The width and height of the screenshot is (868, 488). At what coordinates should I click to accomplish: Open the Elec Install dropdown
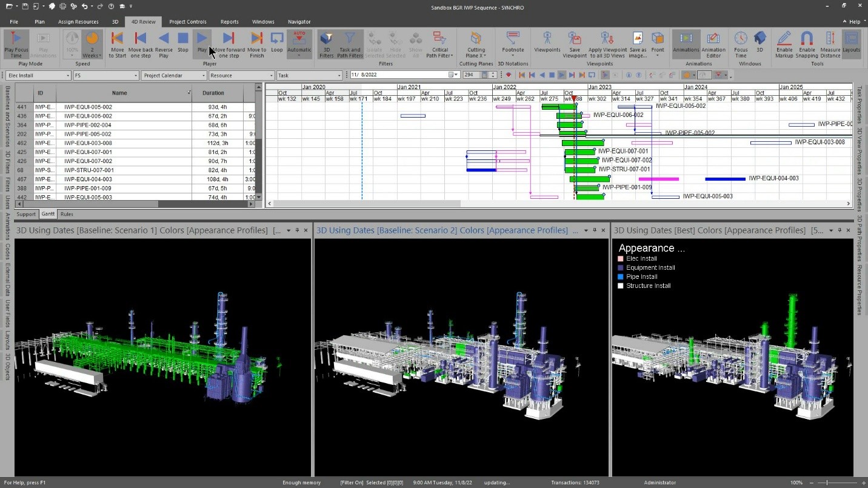point(38,75)
